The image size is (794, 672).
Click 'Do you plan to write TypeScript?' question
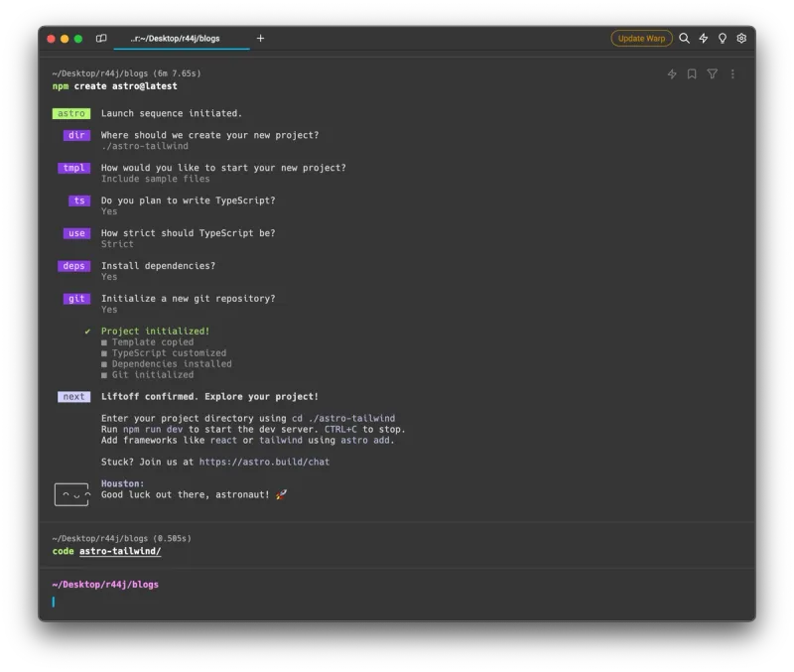click(188, 201)
